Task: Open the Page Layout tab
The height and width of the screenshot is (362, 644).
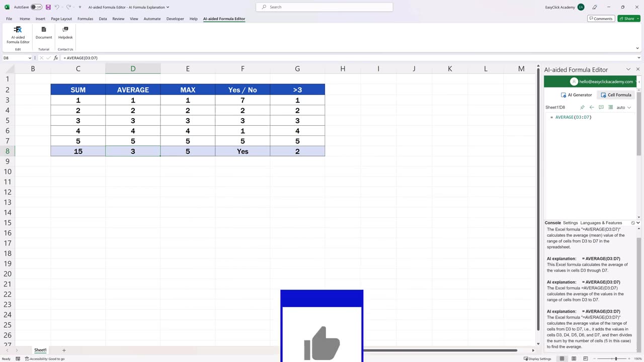Action: (61, 19)
